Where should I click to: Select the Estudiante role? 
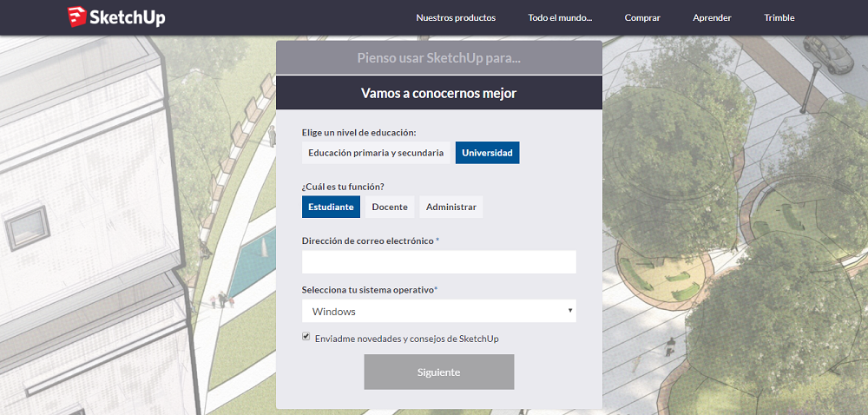(x=331, y=207)
